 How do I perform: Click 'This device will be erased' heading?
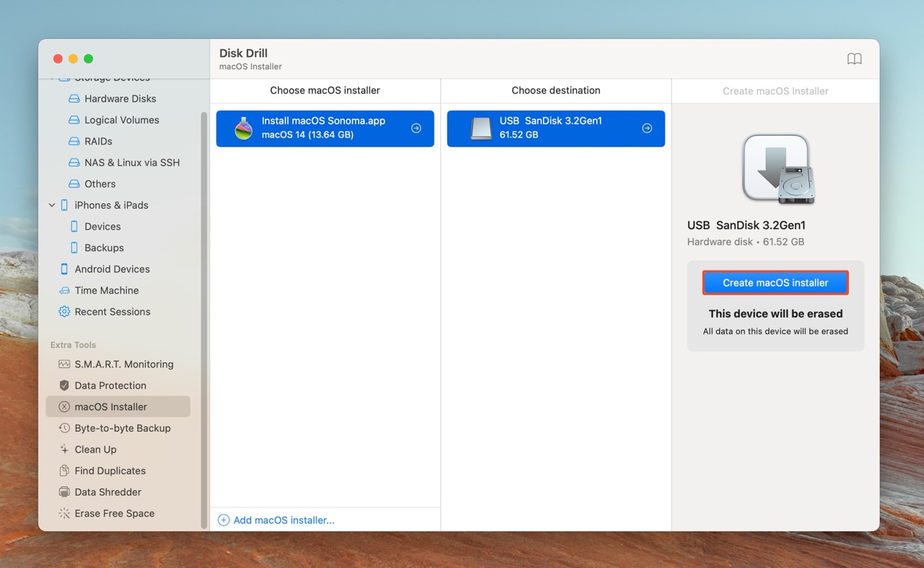pos(775,314)
